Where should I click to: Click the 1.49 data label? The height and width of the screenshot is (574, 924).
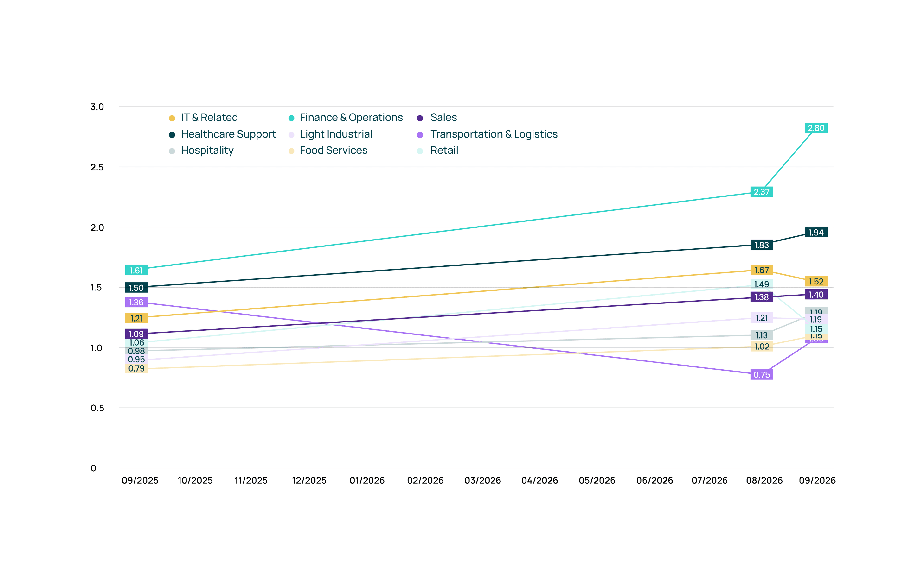(x=761, y=284)
